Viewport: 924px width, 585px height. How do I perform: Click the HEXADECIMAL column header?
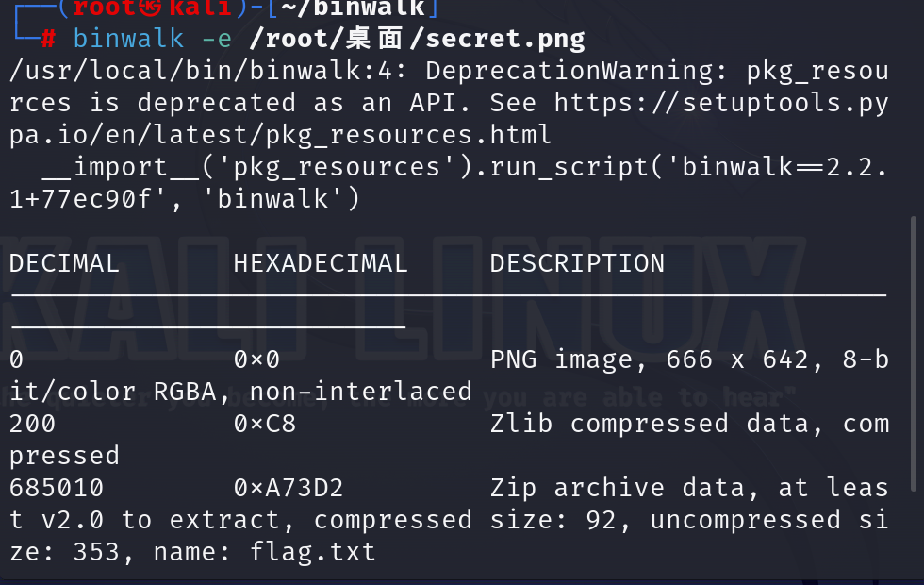[x=321, y=263]
